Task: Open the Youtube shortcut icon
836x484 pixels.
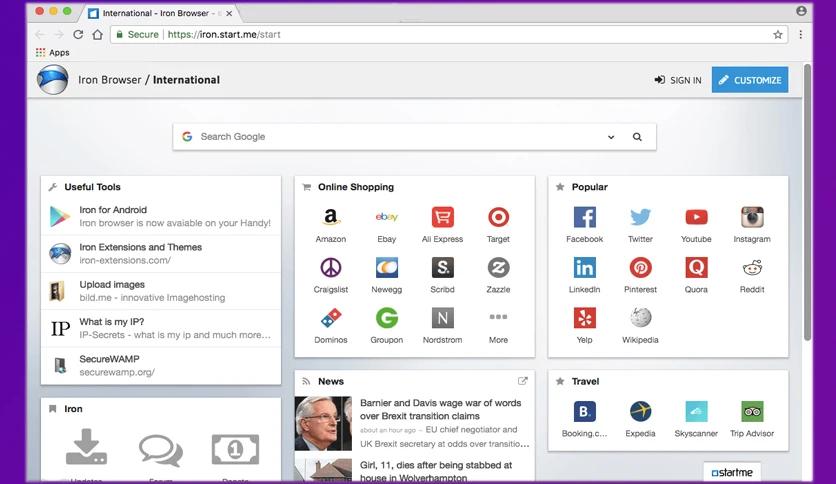Action: pos(696,217)
